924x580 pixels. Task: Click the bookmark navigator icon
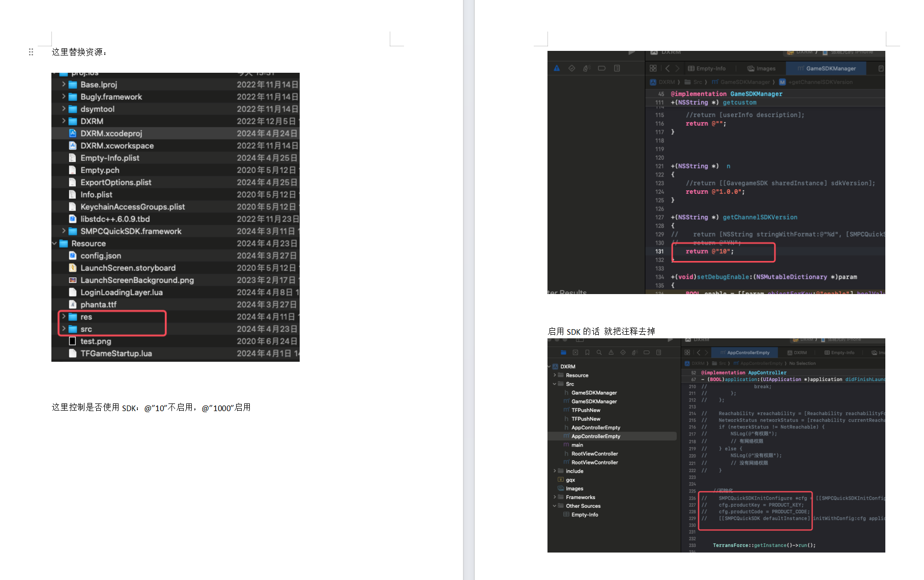tap(587, 353)
